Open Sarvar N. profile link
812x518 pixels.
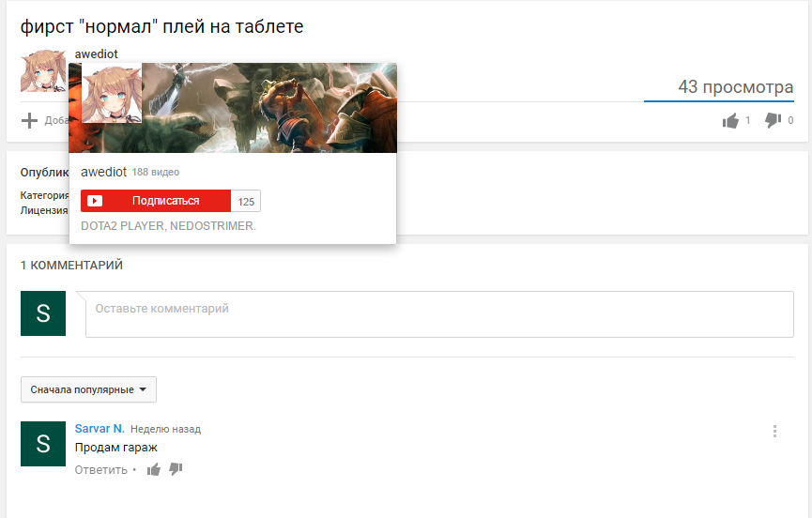pos(100,429)
